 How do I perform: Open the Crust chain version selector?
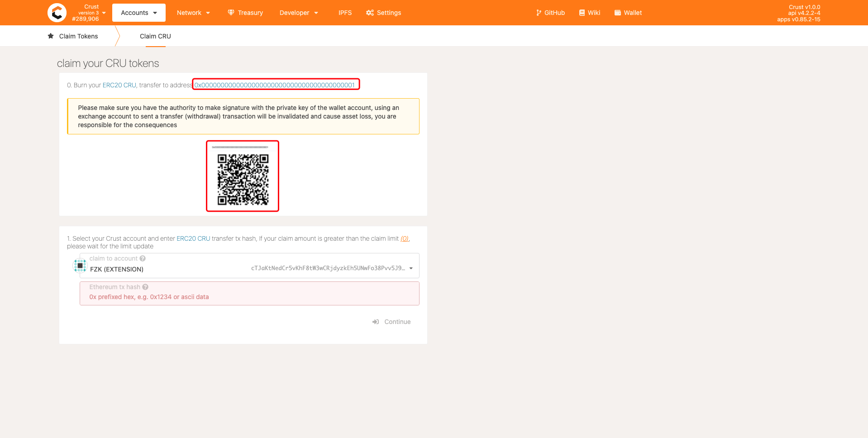point(89,13)
